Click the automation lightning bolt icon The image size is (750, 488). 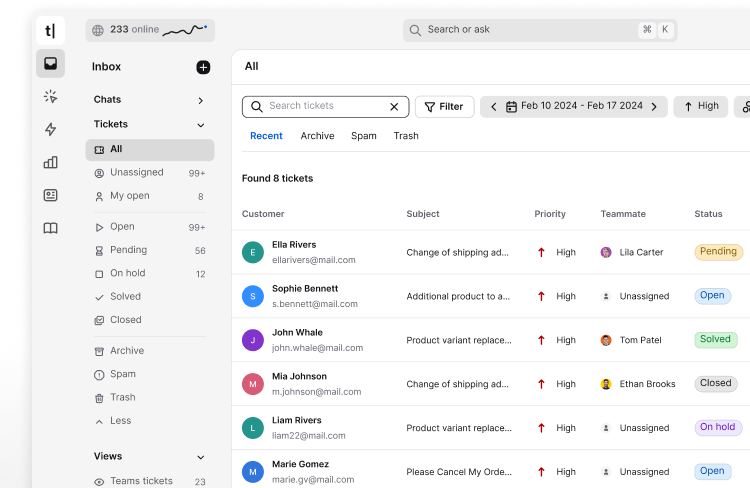click(x=50, y=129)
